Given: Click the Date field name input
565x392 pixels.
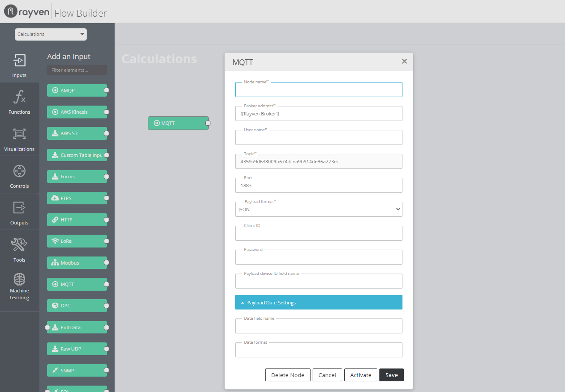Looking at the screenshot, I should [x=319, y=326].
